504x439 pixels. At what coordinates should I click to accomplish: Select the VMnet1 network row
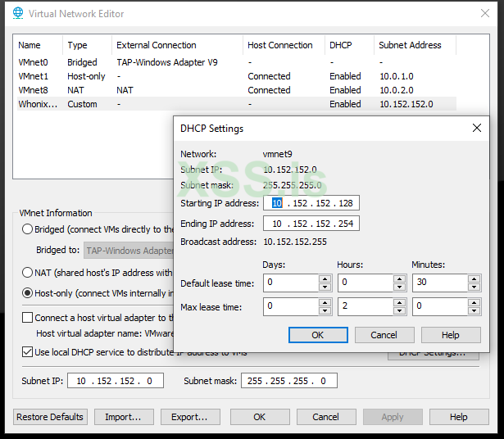pyautogui.click(x=237, y=76)
